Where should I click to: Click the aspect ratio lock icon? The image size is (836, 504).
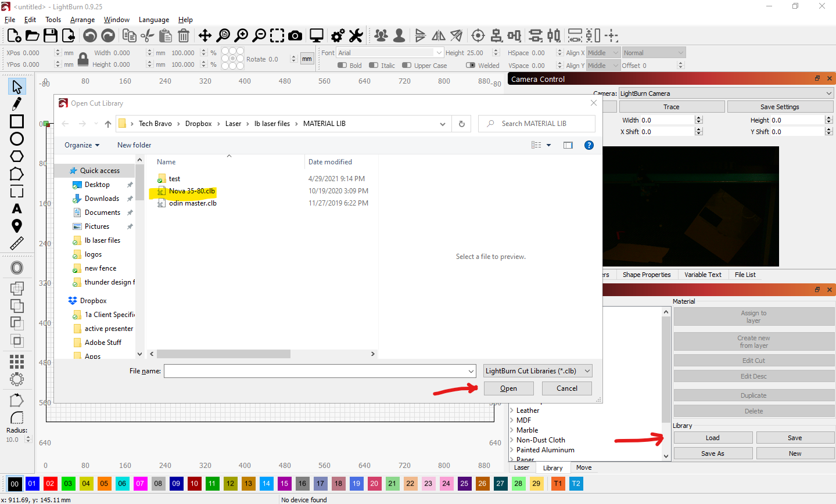[x=84, y=59]
